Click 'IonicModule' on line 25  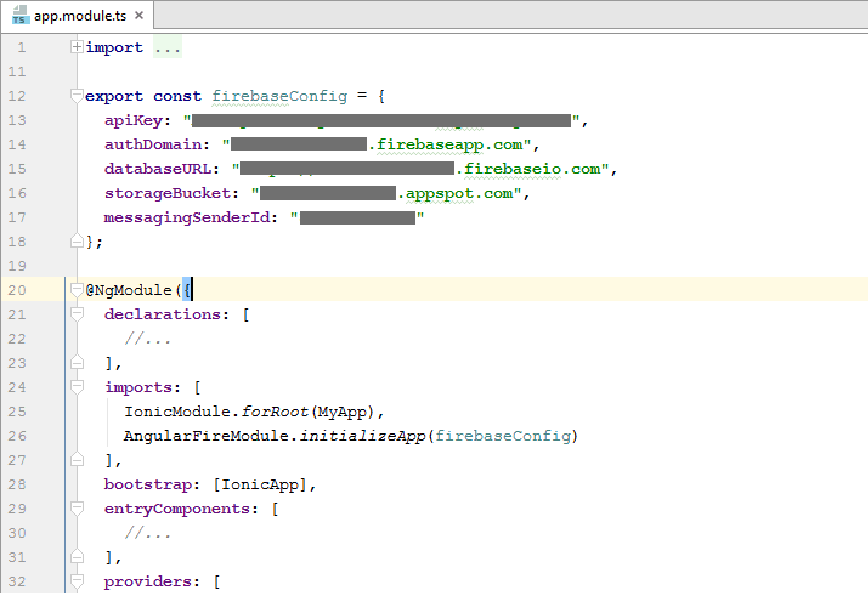coord(177,412)
